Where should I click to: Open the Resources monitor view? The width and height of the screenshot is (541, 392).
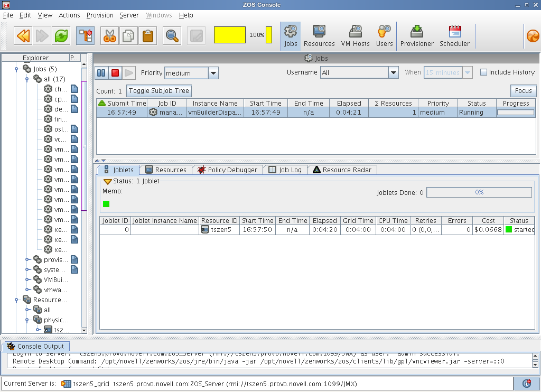[319, 35]
